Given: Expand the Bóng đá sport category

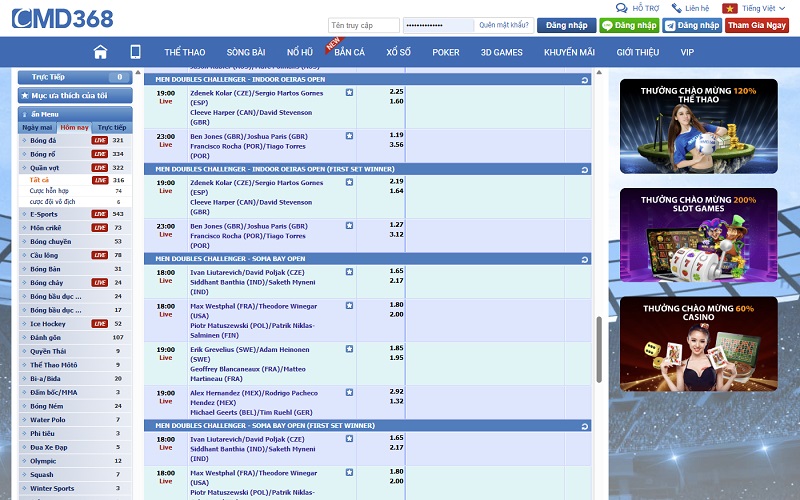Looking at the screenshot, I should (43, 141).
